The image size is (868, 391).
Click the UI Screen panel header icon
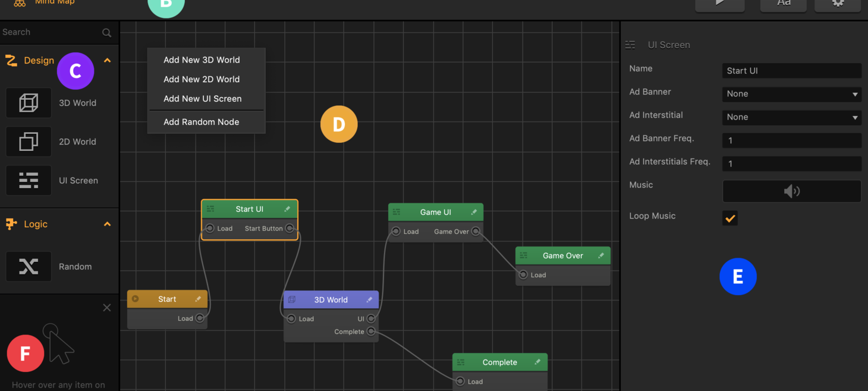pyautogui.click(x=630, y=45)
